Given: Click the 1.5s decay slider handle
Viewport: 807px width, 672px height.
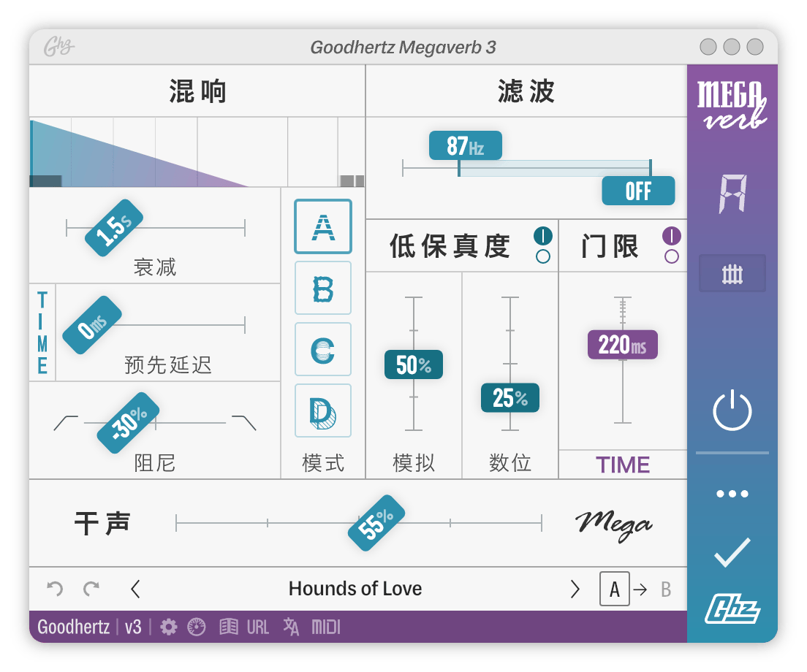Looking at the screenshot, I should pos(114,227).
